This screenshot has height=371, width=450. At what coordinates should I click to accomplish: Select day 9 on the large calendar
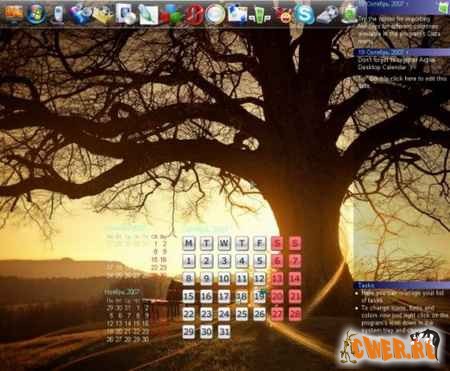tap(206, 278)
